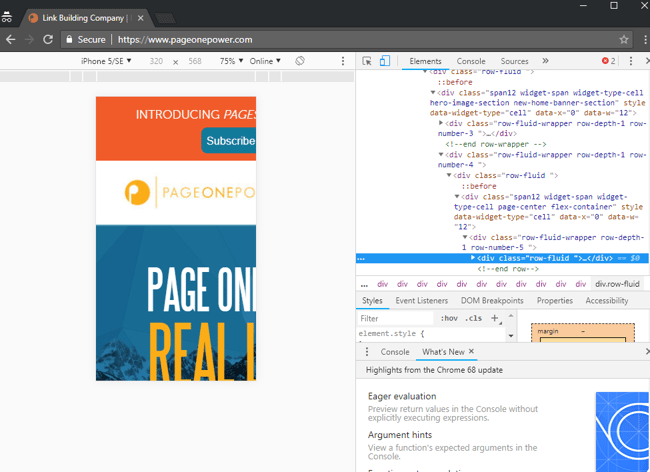Switch to the Console panel tab

pos(471,61)
